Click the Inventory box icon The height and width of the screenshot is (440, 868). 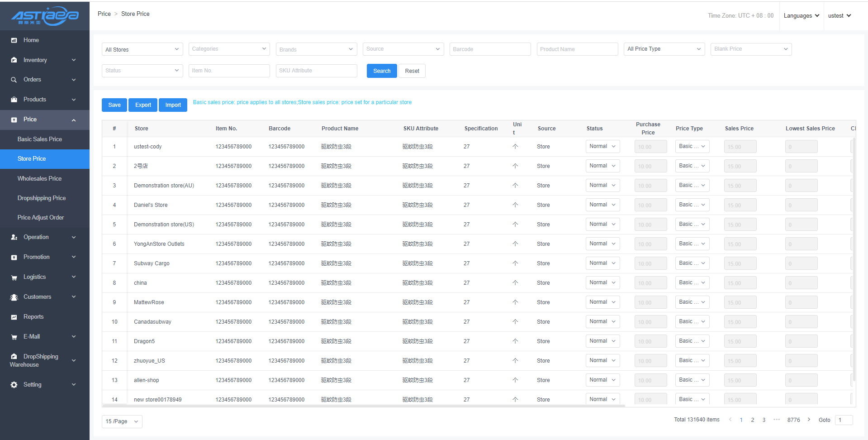click(x=14, y=60)
